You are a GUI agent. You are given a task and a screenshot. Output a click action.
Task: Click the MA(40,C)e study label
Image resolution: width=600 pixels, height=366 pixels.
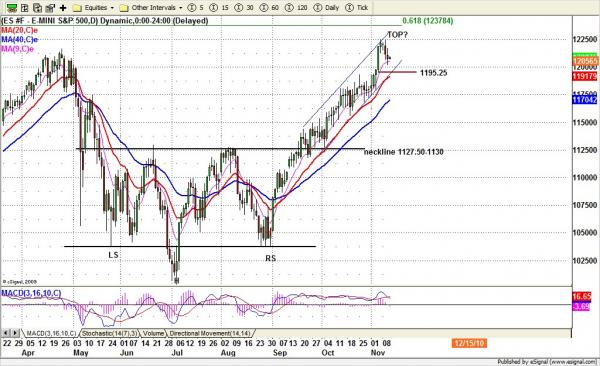[20, 39]
